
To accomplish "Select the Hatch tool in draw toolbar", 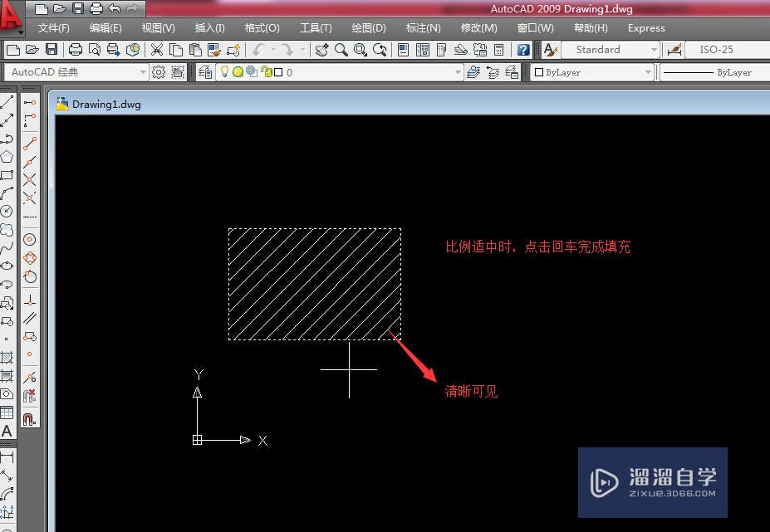I will [x=7, y=357].
